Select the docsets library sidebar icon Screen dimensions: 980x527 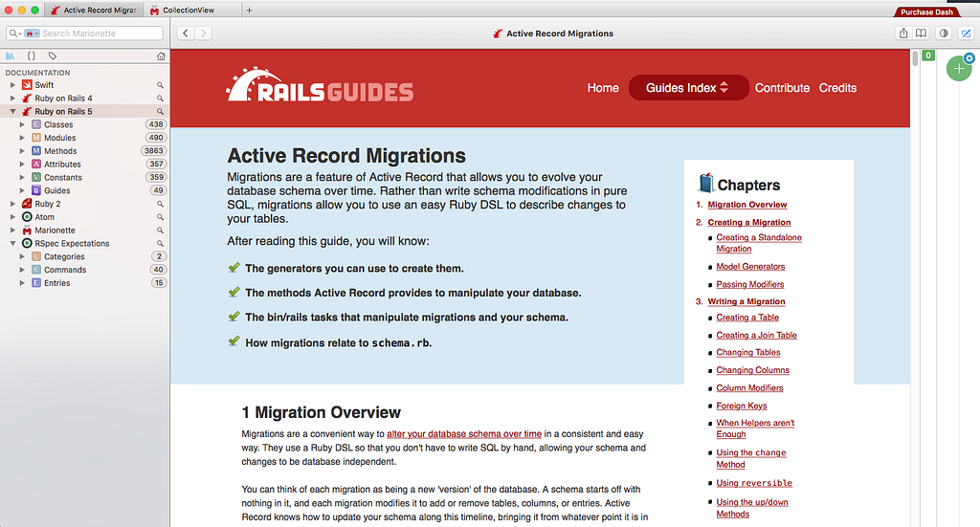pyautogui.click(x=10, y=56)
